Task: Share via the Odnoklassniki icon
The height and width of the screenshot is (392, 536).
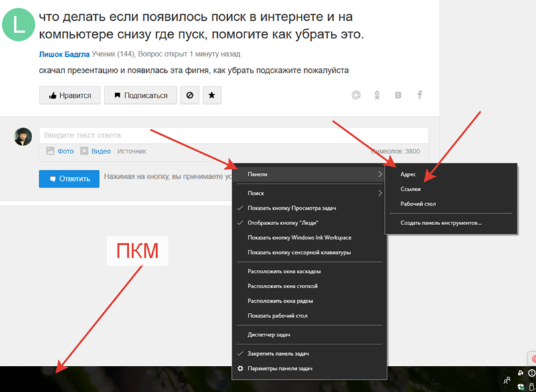Action: (377, 95)
